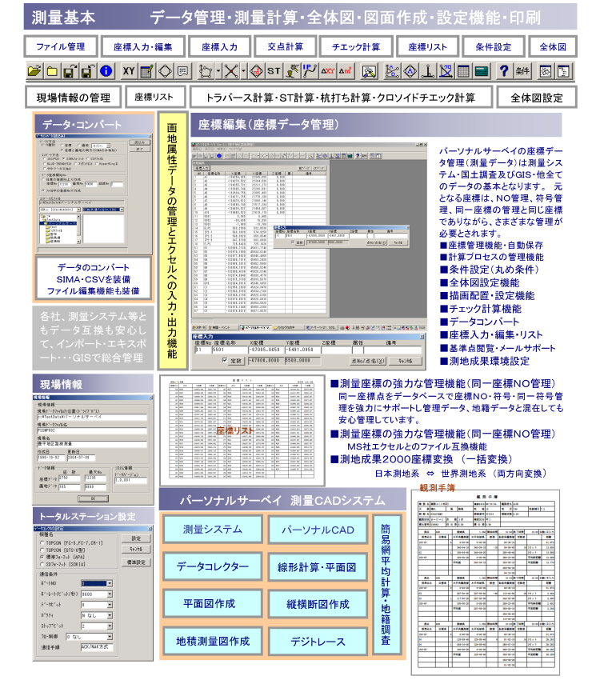Image resolution: width=600 pixels, height=700 pixels.
Task: Click the 測量システム box
Action: point(213,530)
